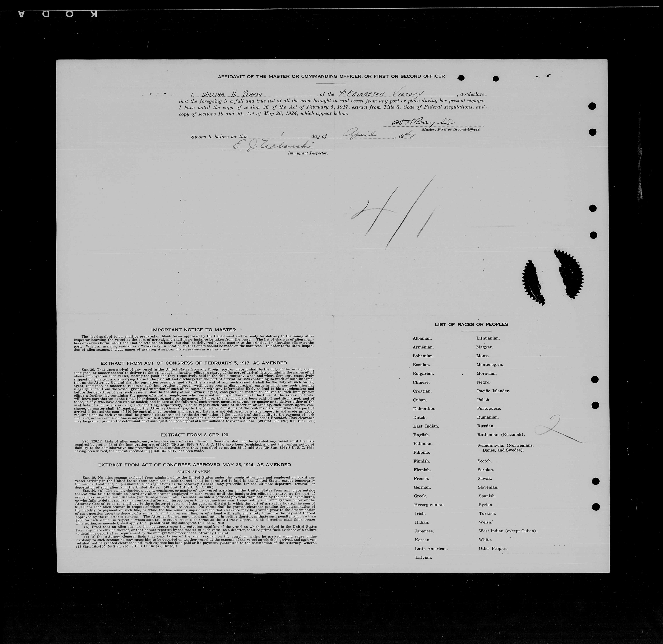The width and height of the screenshot is (663, 644).
Task: Click 'Syrian.' entry
Action: tap(486, 505)
